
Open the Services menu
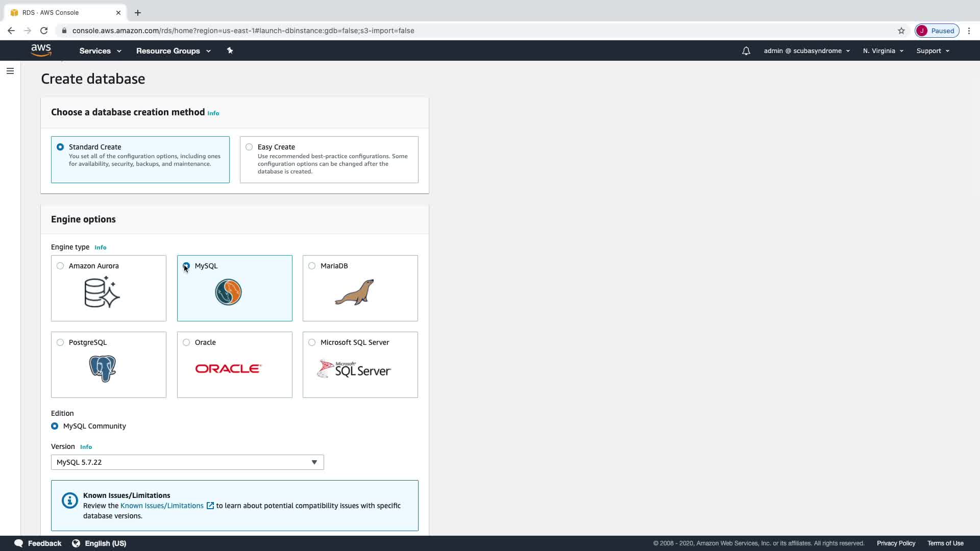(x=100, y=51)
